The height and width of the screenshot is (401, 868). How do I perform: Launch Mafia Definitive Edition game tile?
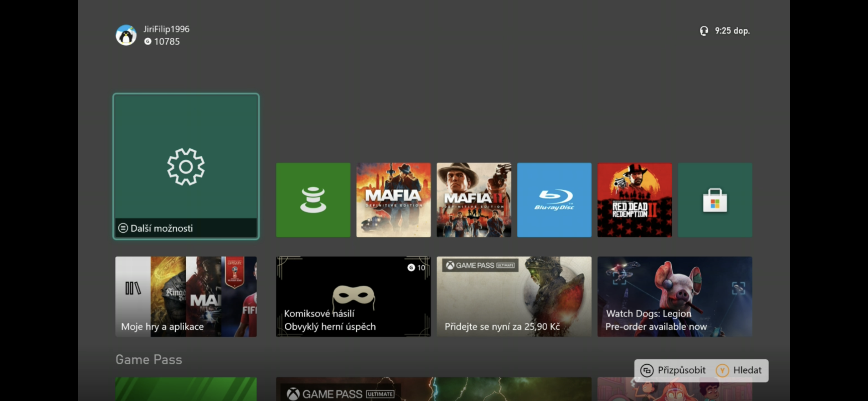(393, 200)
